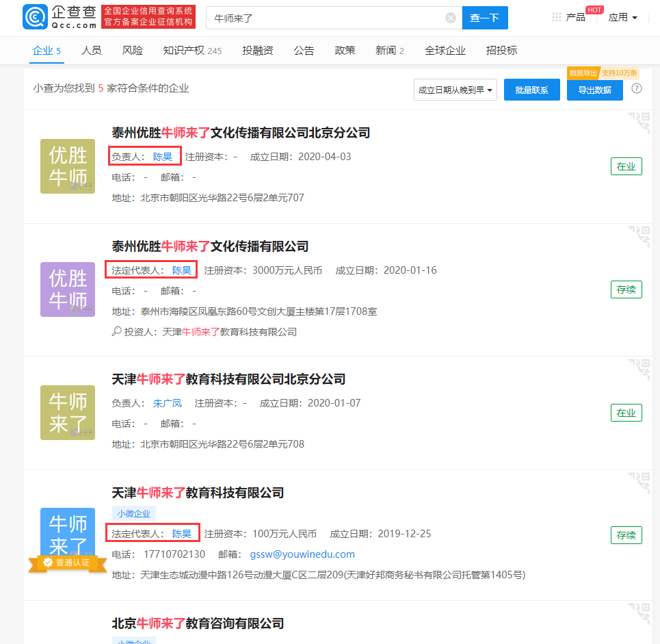
Task: Open 天津牛师来了教育科技有限公司北京分公司 company link
Action: click(228, 379)
